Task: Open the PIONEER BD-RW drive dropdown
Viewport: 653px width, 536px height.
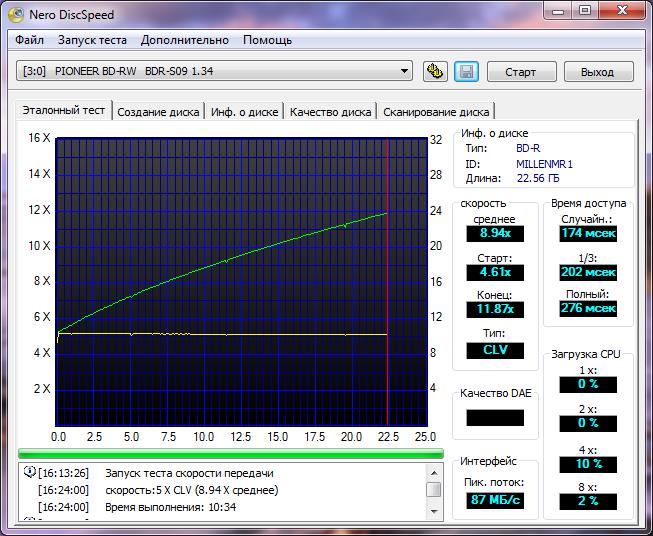Action: pos(404,71)
